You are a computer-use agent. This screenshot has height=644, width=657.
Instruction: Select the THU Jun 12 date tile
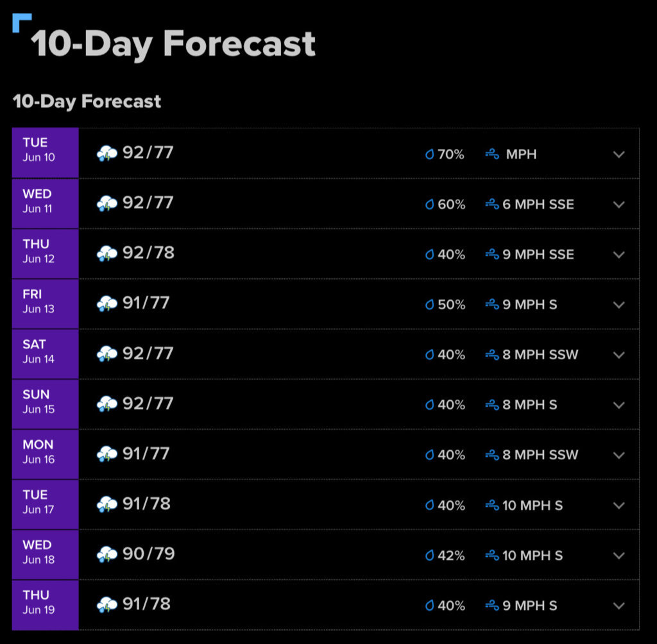coord(46,253)
